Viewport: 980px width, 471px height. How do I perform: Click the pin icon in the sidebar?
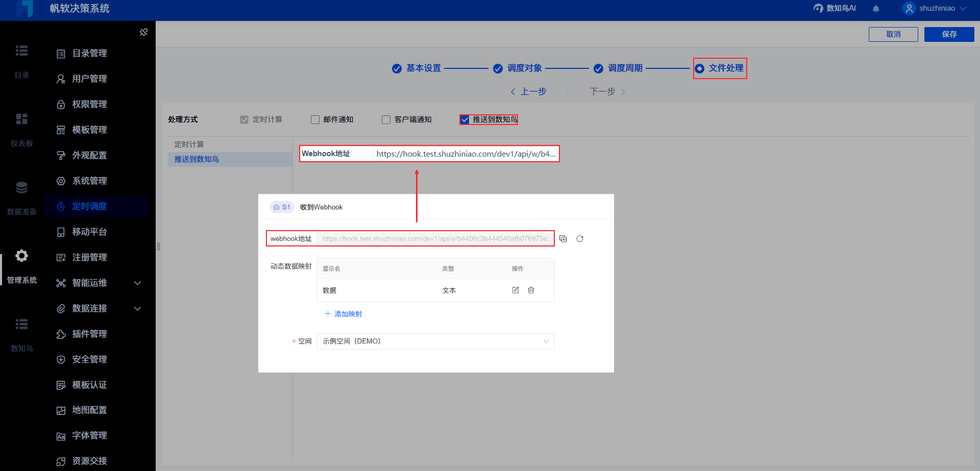(143, 32)
